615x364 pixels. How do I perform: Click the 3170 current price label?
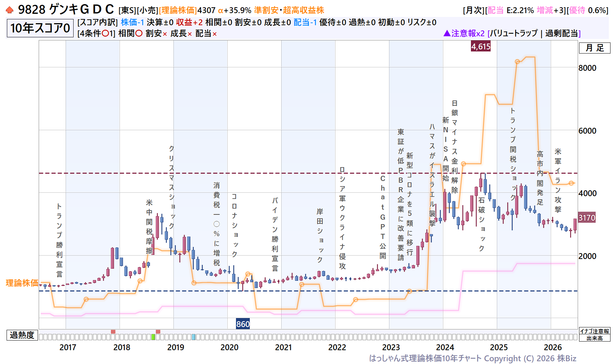click(x=587, y=218)
